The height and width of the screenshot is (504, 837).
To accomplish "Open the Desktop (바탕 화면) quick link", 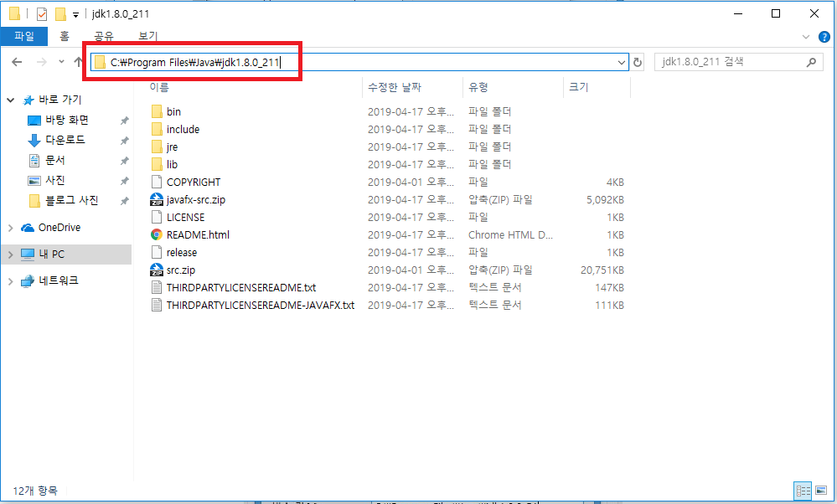I will (x=67, y=120).
